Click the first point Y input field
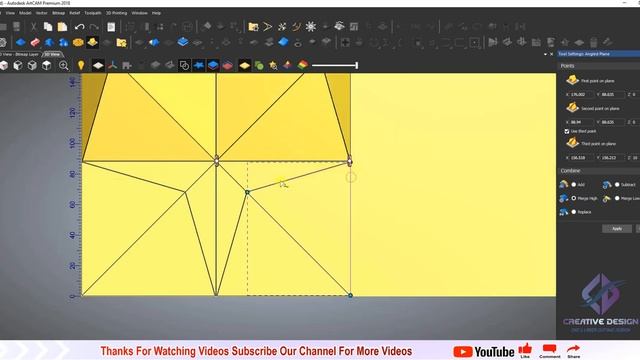 click(613, 94)
